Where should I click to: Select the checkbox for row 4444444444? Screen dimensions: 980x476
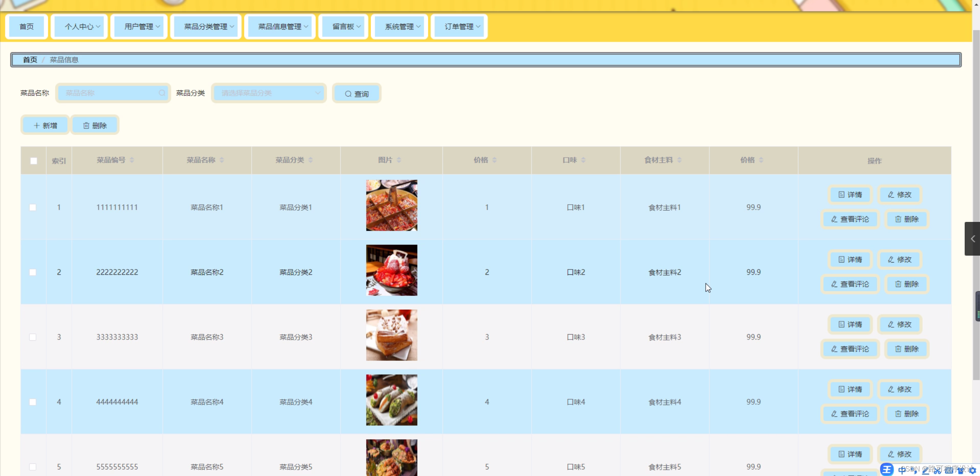click(x=33, y=402)
